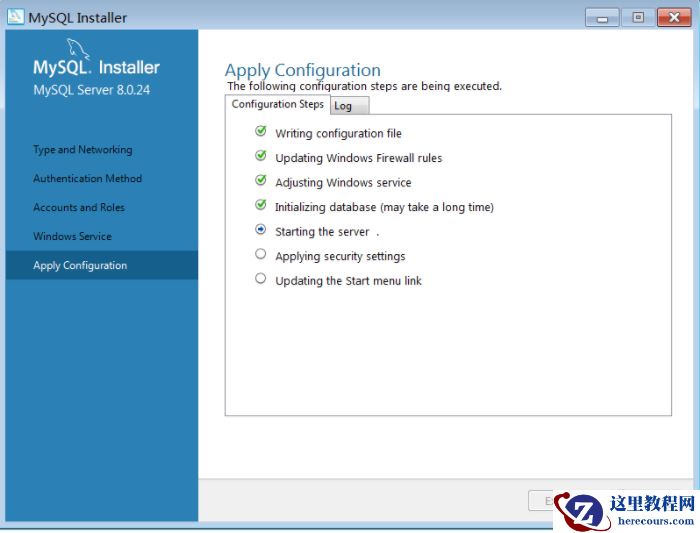700x533 pixels.
Task: Click the "Updating Windows Firewall rules" text
Action: pos(358,158)
